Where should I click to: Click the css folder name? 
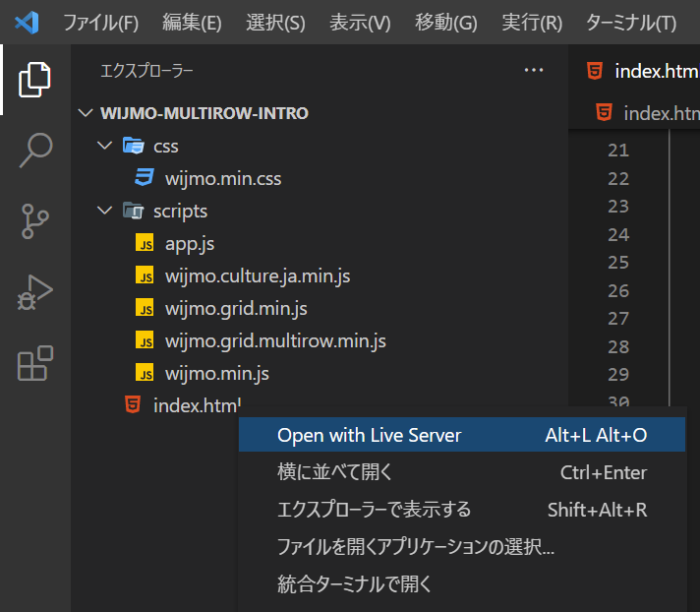coord(165,146)
